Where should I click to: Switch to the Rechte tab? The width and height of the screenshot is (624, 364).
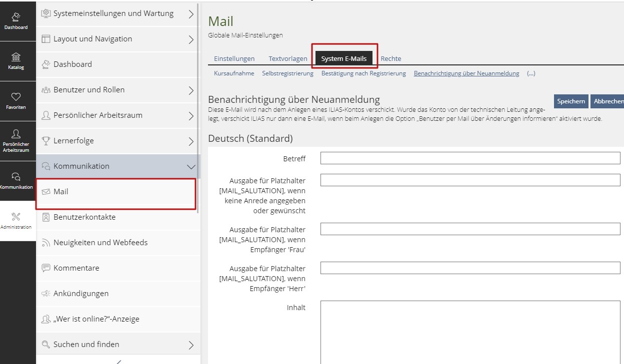(391, 59)
